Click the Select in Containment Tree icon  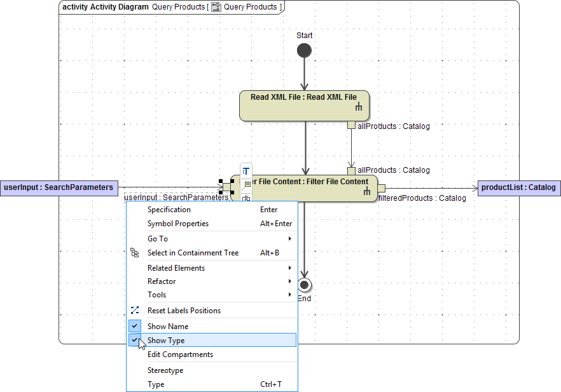click(x=134, y=253)
